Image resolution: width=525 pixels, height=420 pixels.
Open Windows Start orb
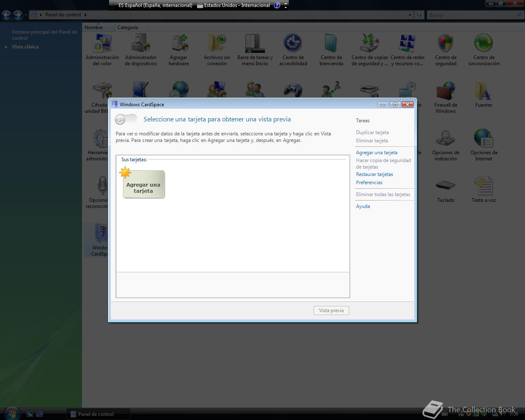click(11, 413)
